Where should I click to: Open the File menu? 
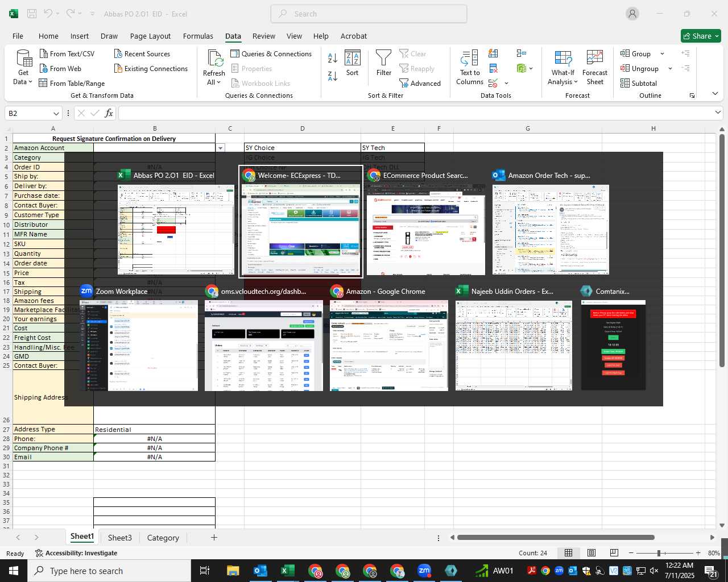18,36
